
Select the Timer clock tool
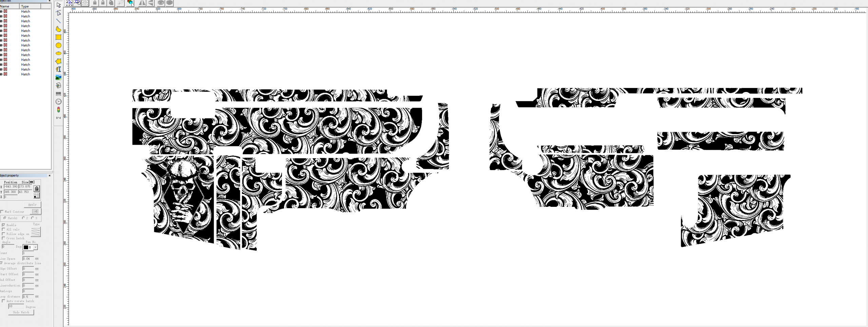coord(58,102)
